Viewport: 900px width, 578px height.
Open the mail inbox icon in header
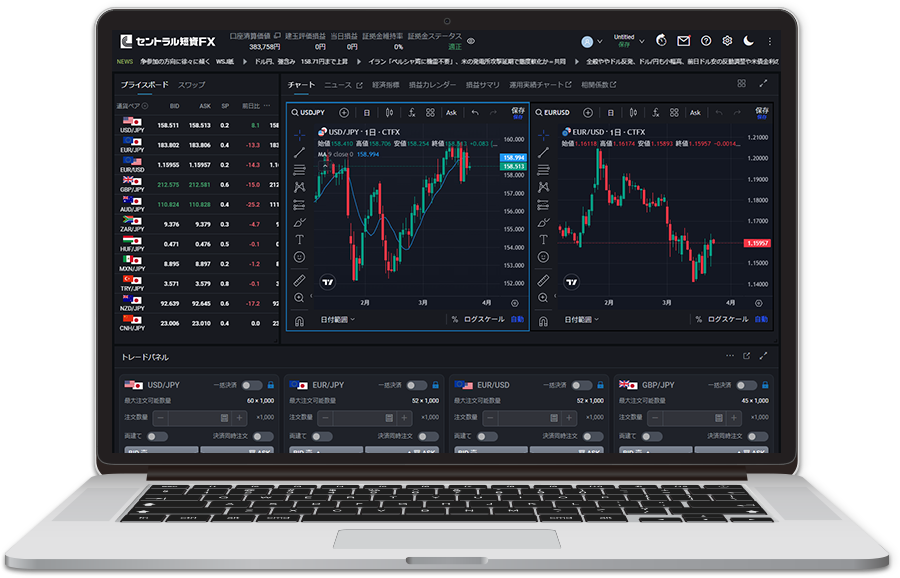point(684,41)
